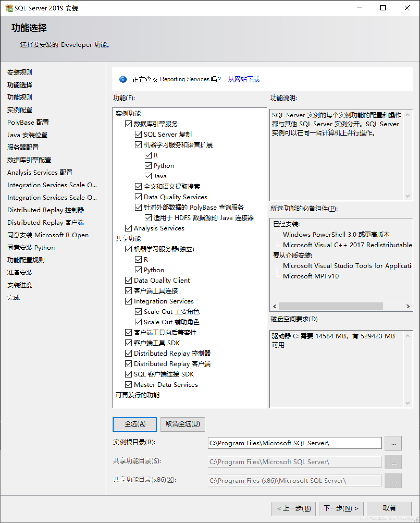Viewport: 420px width, 523px height.
Task: Uncheck Distributed Replay 控制器 feature checkbox
Action: [128, 353]
